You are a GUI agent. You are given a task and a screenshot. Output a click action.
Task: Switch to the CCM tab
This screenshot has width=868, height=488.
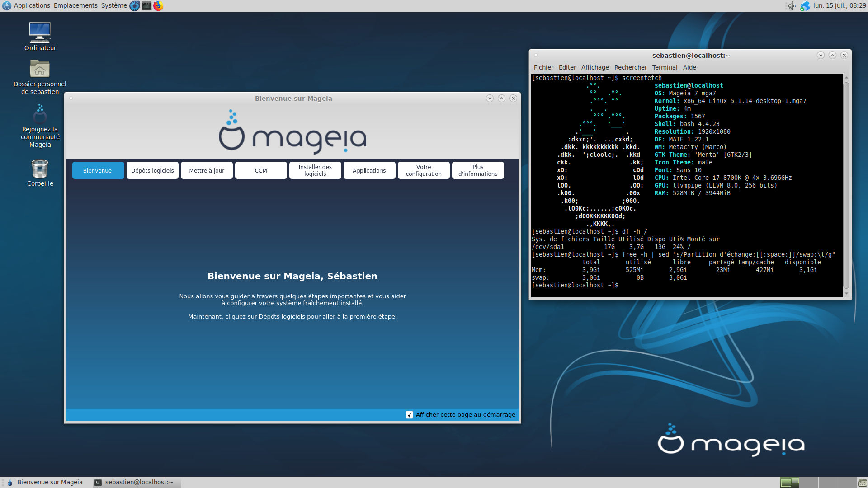(x=261, y=170)
